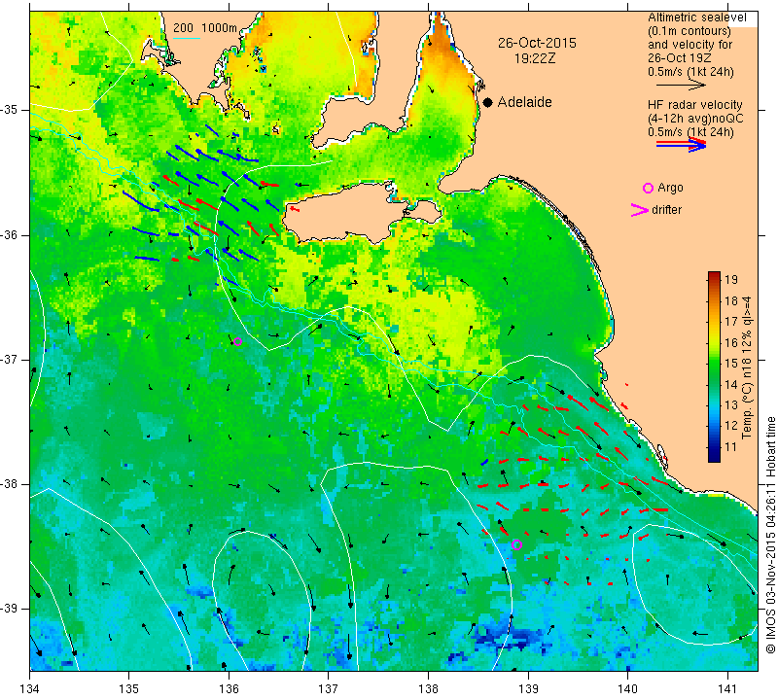Click the Argo float marker near latitude -37
The height and width of the screenshot is (700, 778).
coord(237,341)
